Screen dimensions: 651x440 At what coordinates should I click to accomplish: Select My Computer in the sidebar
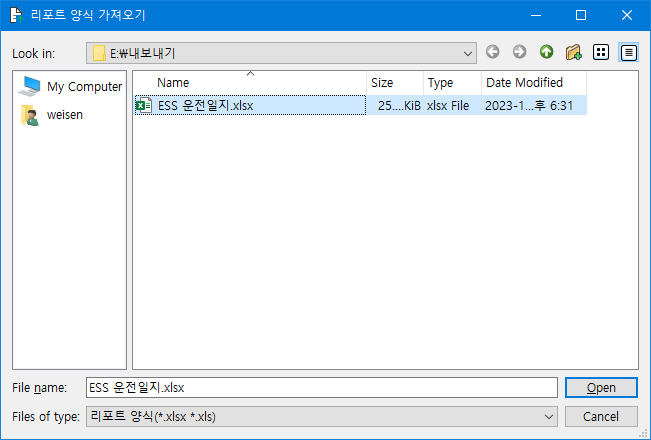pos(70,86)
